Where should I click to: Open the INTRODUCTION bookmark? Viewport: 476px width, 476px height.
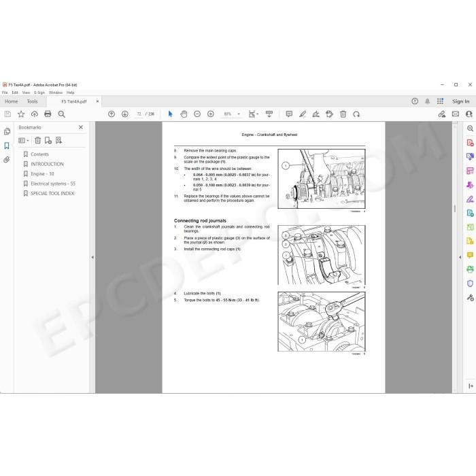tap(47, 164)
